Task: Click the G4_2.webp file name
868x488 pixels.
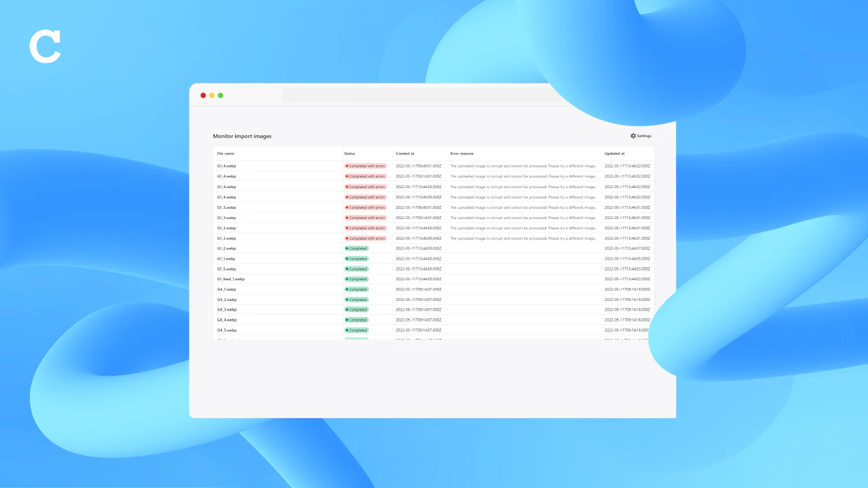Action: pyautogui.click(x=227, y=300)
